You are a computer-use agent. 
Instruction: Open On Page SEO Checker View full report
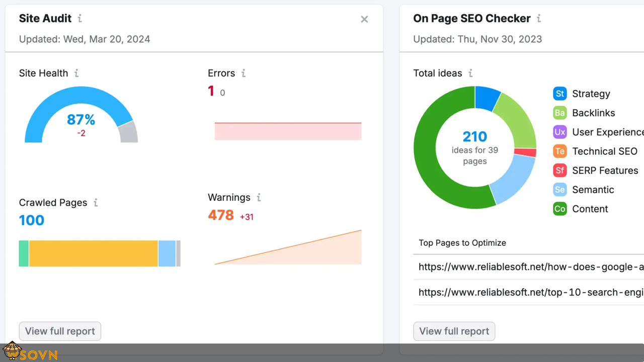454,331
